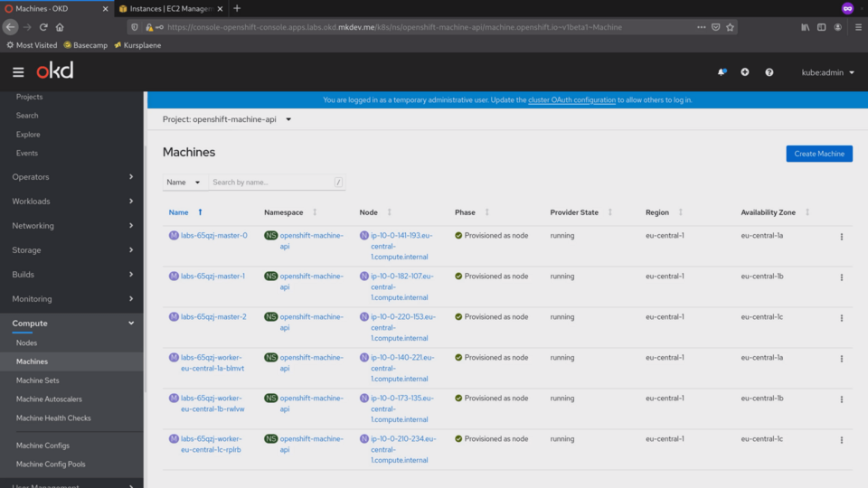868x488 pixels.
Task: Open the Project openshift-machine-api dropdown
Action: coord(227,119)
